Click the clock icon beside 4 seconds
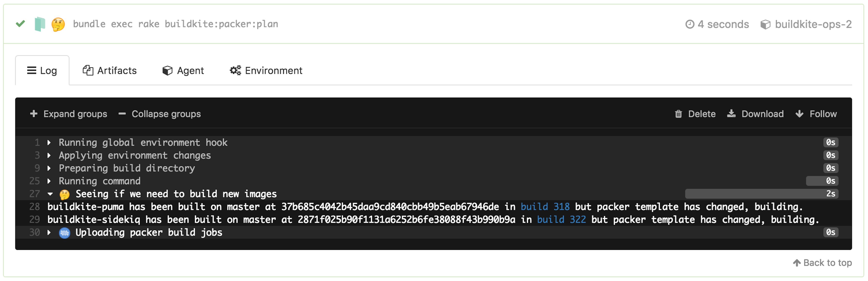Viewport: 868px width, 281px height. click(690, 24)
